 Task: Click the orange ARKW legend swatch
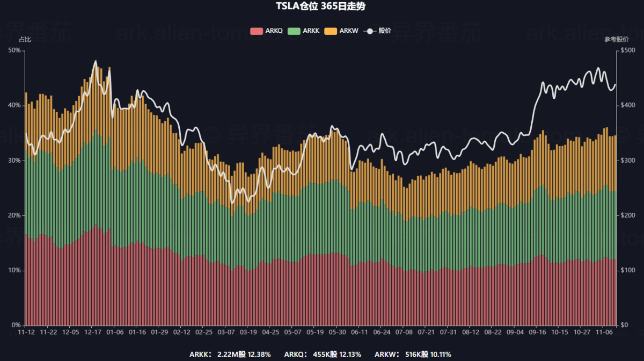click(x=331, y=31)
